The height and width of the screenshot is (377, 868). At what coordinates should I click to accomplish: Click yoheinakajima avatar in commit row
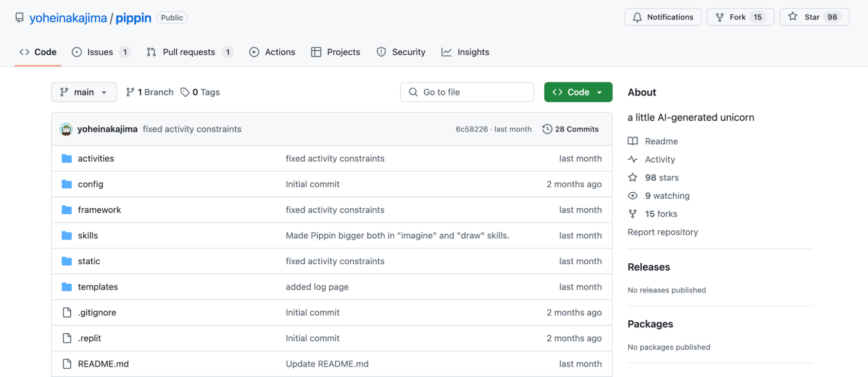pos(66,129)
